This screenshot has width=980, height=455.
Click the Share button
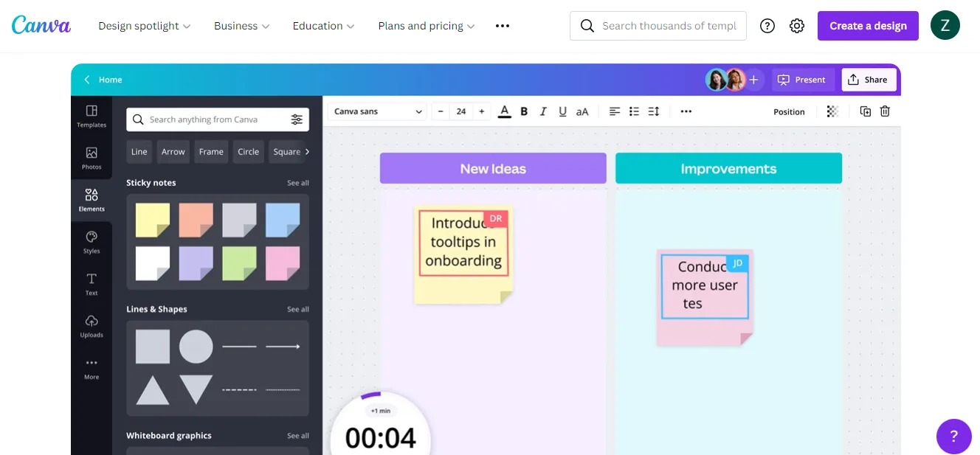[869, 80]
